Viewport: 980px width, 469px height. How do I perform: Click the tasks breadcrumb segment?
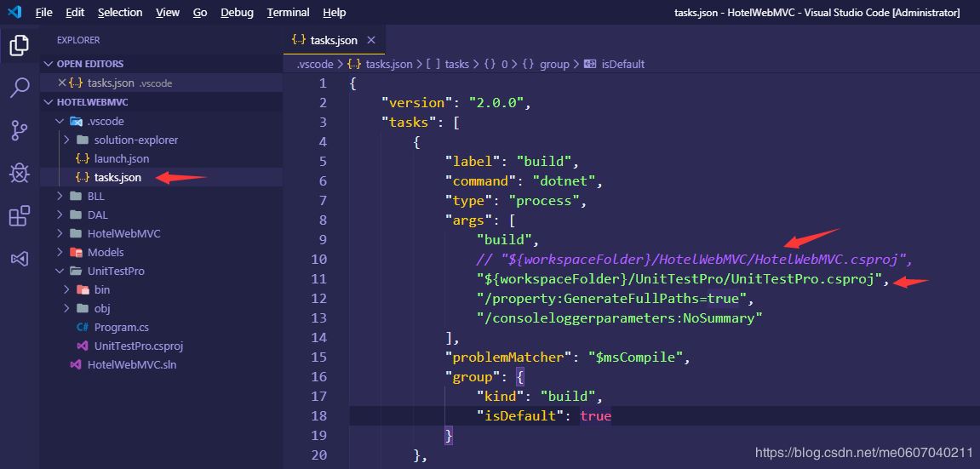[448, 65]
